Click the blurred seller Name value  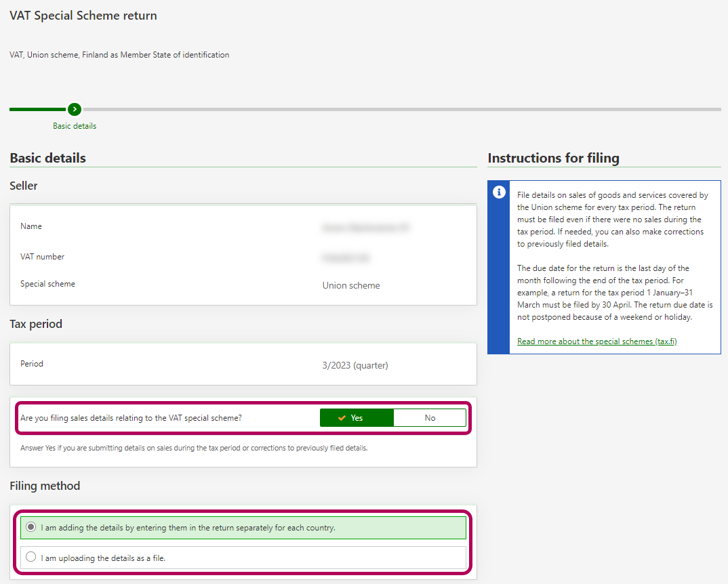click(367, 228)
